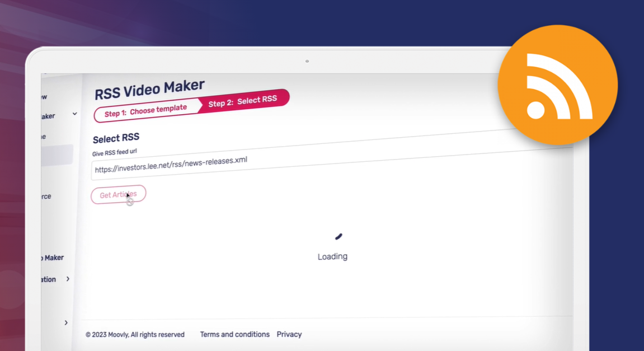
Task: Click the large orange RSS feed icon
Action: (x=557, y=84)
